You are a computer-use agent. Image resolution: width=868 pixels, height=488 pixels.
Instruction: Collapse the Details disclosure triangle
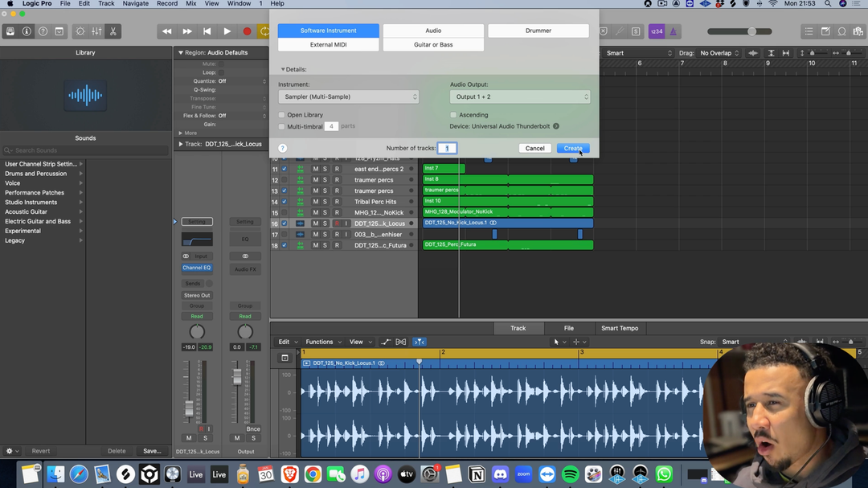[x=283, y=70]
